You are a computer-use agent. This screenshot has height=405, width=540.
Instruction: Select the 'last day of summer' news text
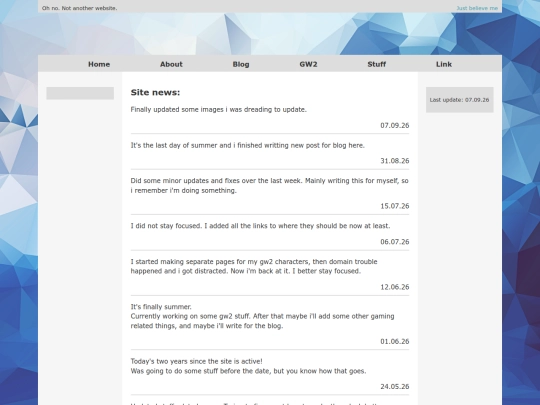pos(248,145)
